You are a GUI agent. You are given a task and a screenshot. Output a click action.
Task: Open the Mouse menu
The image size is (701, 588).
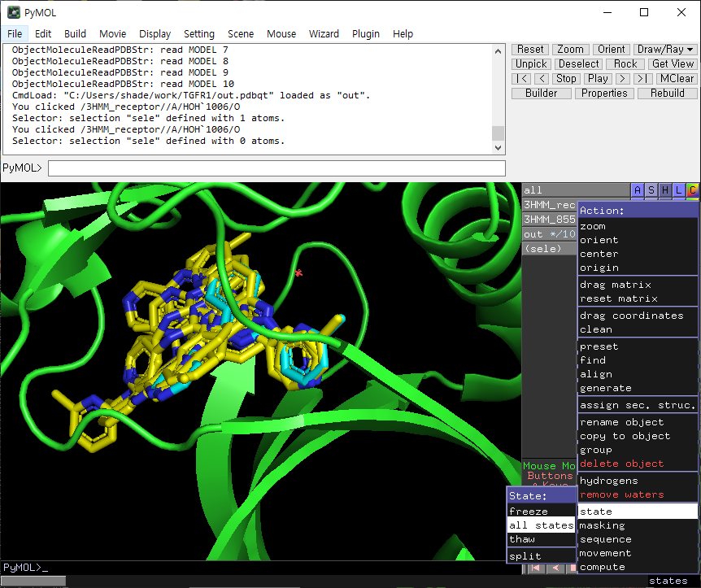click(281, 34)
